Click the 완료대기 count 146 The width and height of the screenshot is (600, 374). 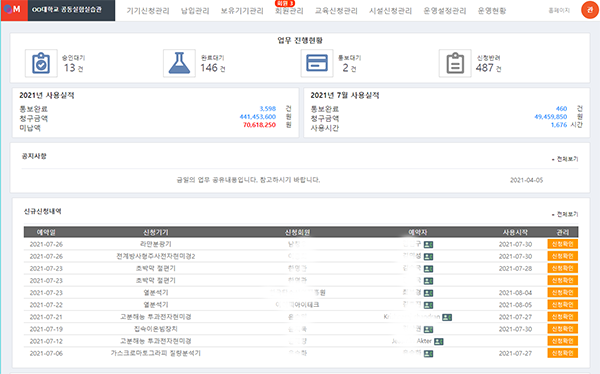[x=209, y=68]
